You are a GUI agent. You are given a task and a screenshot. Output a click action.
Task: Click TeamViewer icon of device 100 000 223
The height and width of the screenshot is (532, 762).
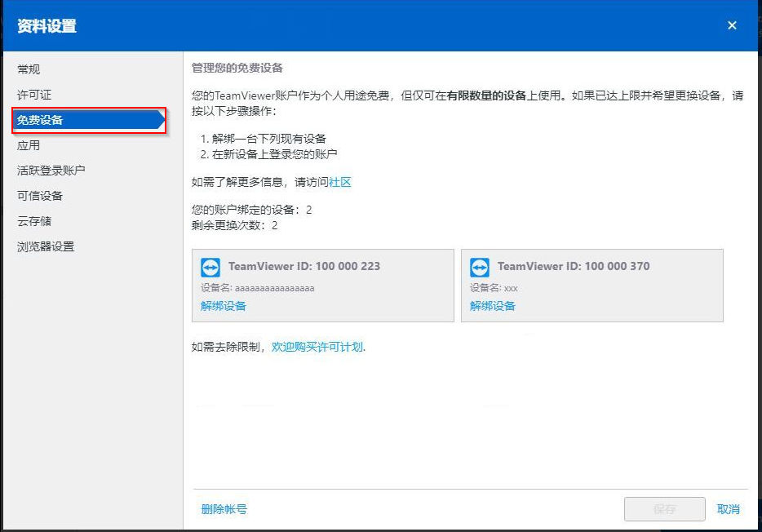pyautogui.click(x=210, y=267)
